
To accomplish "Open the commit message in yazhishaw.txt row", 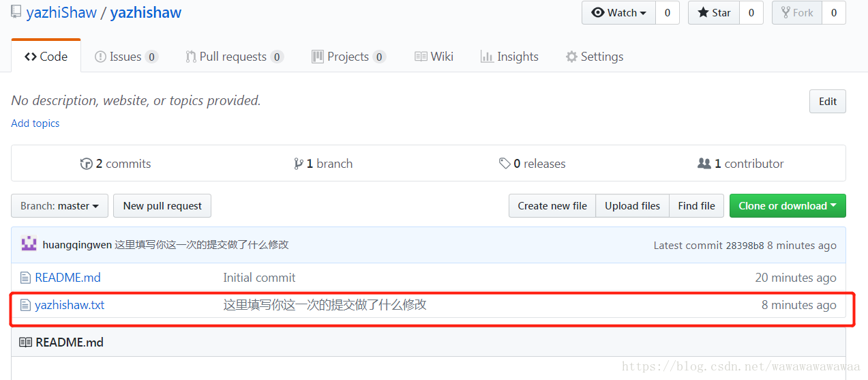I will tap(325, 305).
